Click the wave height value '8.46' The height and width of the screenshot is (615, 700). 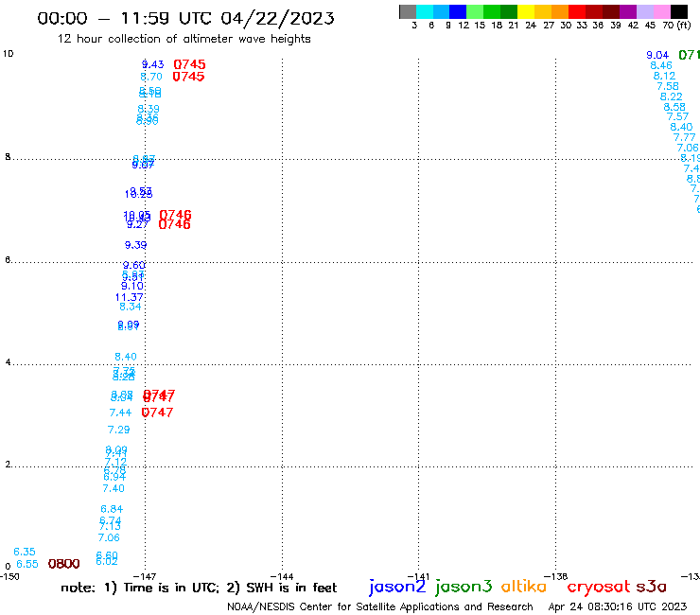point(661,65)
